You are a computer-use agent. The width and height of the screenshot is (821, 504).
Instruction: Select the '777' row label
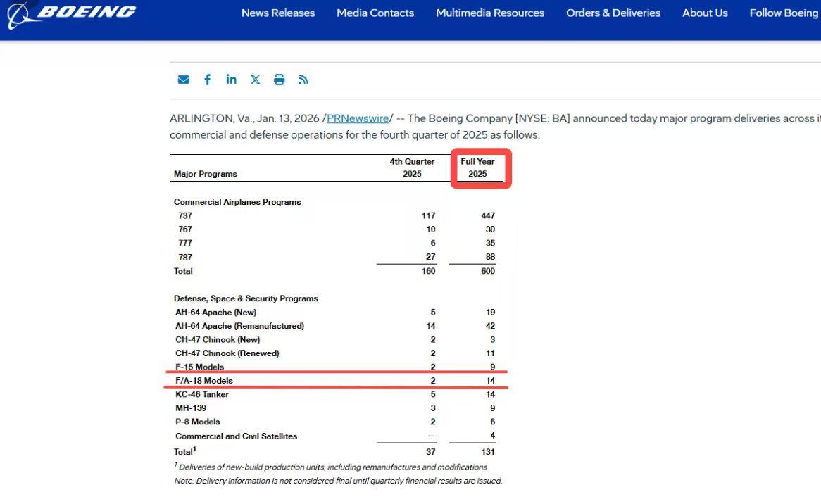(185, 243)
